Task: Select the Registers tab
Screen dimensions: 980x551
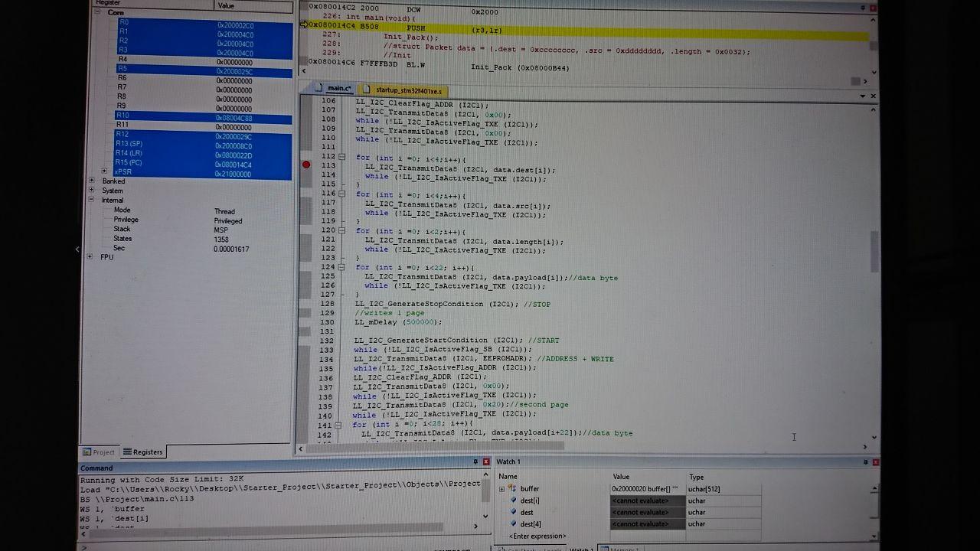Action: click(x=143, y=452)
